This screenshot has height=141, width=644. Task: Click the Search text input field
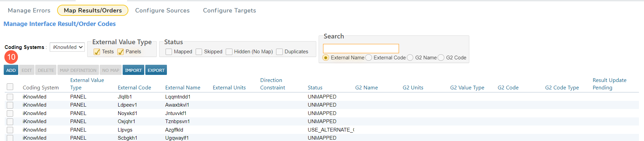[x=361, y=49]
